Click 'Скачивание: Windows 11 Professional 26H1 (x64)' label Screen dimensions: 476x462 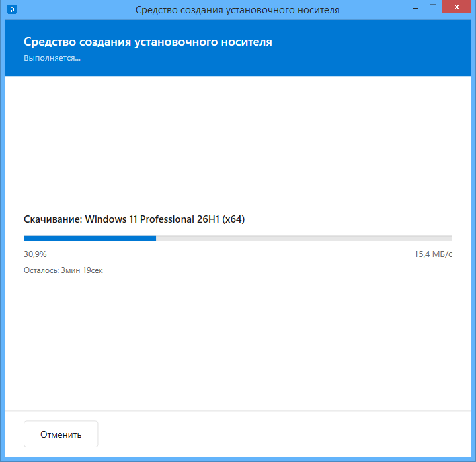[134, 219]
